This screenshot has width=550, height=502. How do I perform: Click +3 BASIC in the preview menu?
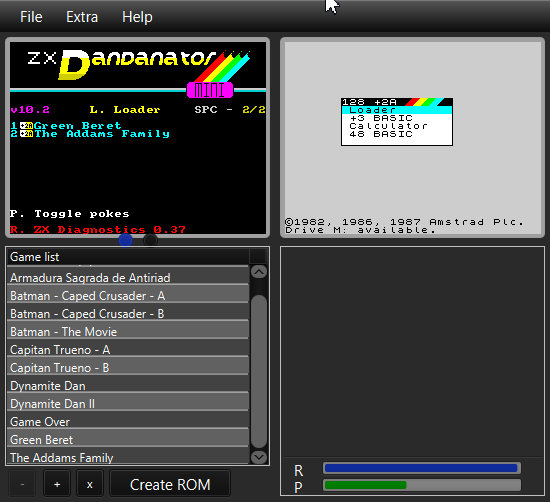(x=381, y=118)
